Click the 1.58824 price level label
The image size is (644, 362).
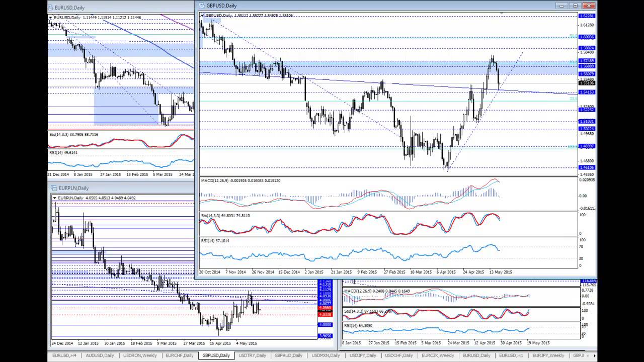point(587,48)
